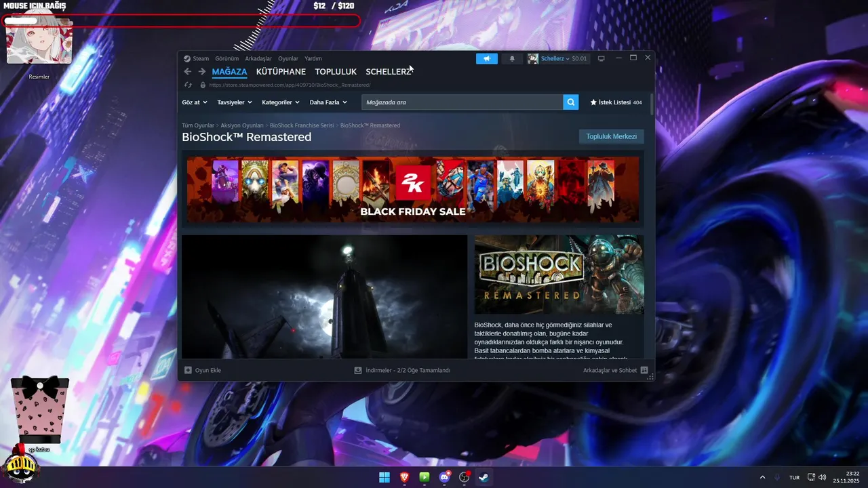Click the Schellerz profile avatar

pos(533,58)
